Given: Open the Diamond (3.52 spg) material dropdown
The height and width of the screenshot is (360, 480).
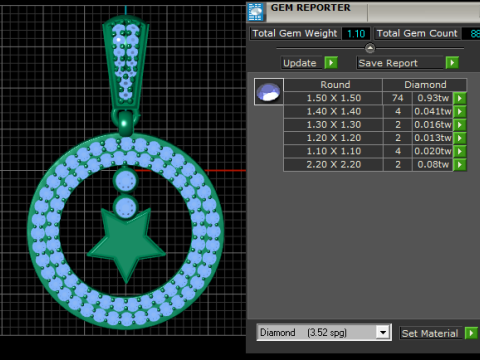Looking at the screenshot, I should 383,332.
